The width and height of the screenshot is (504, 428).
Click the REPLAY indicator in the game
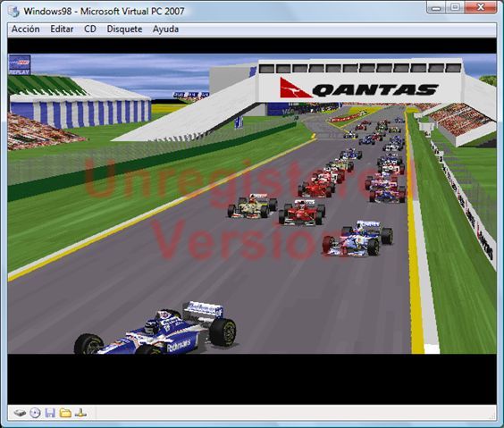coord(20,65)
